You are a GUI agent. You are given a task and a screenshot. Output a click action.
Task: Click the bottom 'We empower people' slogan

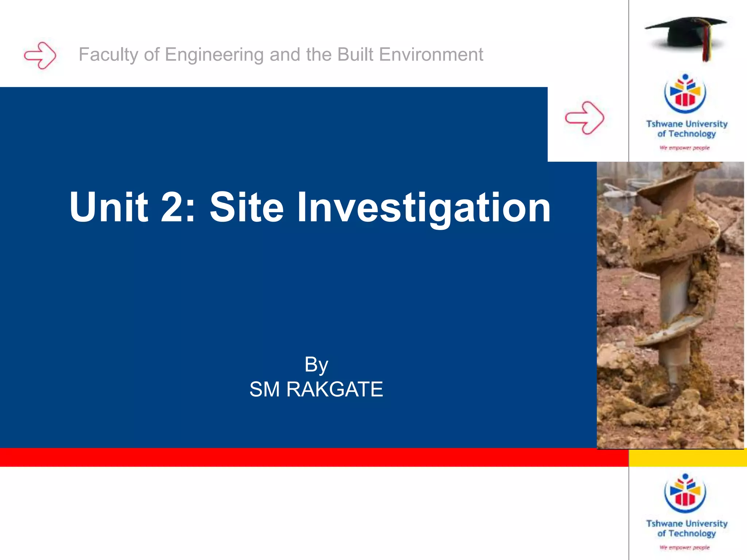tap(685, 547)
